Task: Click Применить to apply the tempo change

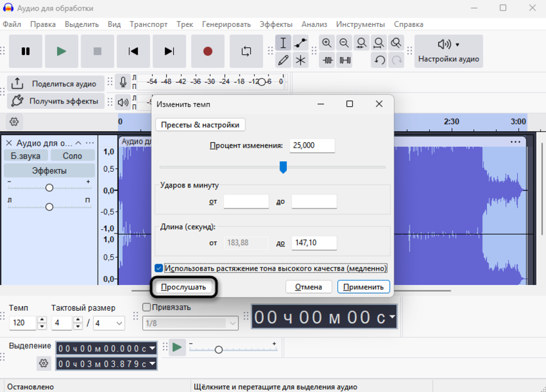Action: (364, 287)
